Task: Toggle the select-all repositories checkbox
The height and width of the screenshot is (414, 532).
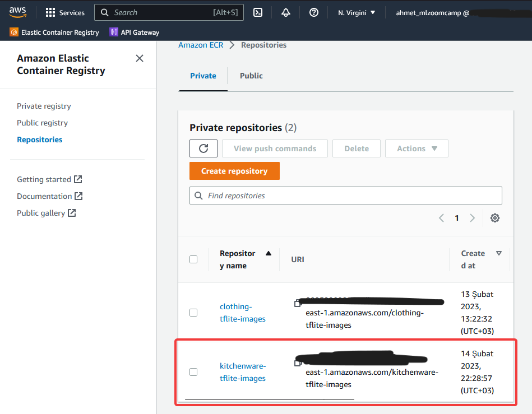Action: [193, 259]
